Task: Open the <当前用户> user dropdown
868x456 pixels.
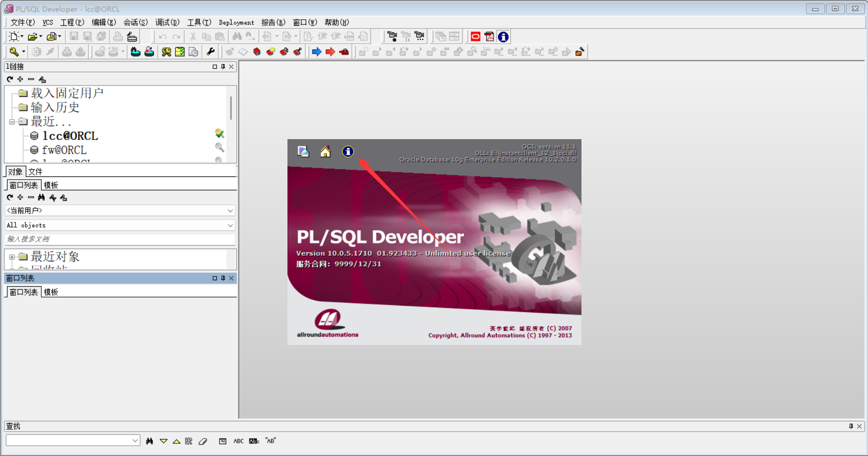Action: pos(230,211)
